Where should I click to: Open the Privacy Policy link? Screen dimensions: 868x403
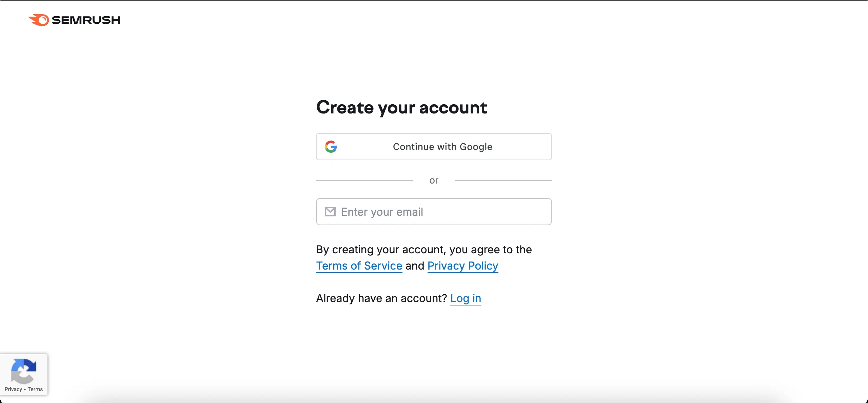click(462, 266)
